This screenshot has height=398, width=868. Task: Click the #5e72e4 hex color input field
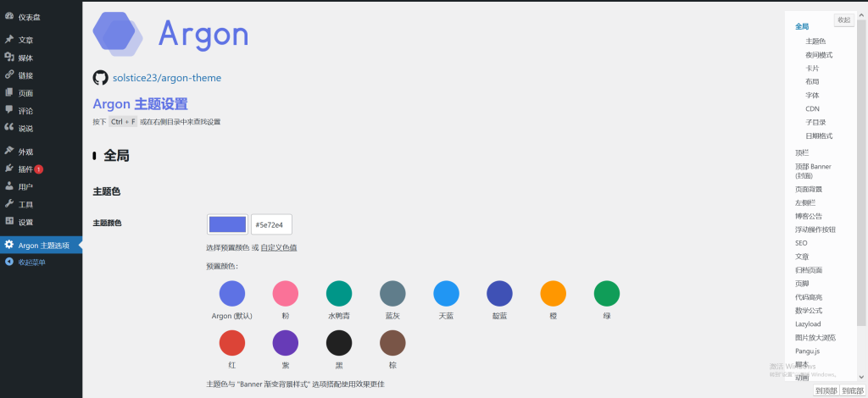click(271, 224)
